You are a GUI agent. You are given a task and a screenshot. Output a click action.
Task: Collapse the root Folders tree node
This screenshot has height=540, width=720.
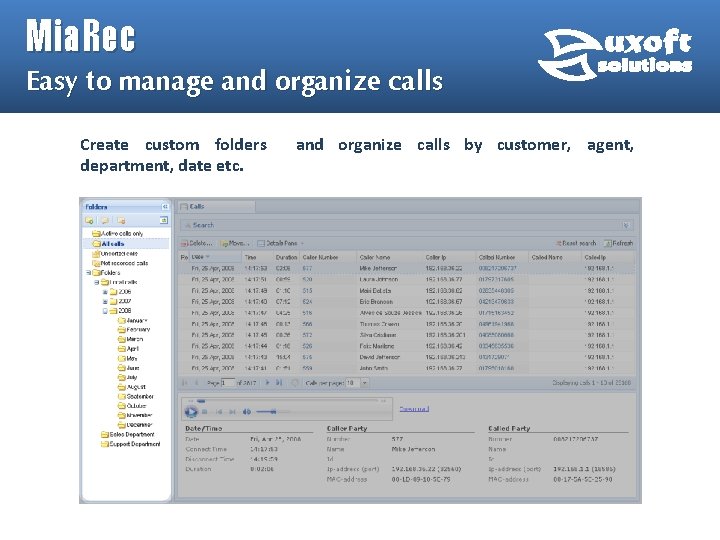pos(88,273)
